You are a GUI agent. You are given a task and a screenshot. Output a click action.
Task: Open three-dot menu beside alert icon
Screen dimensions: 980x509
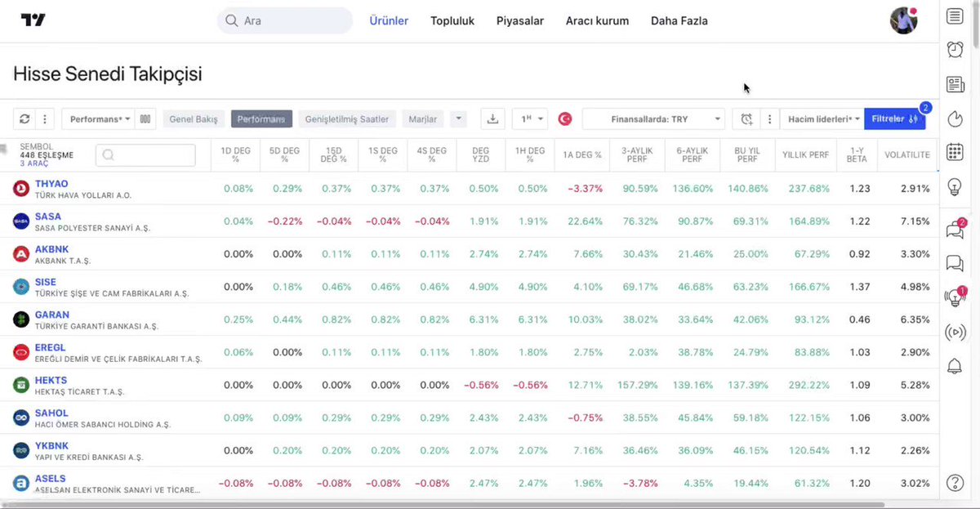[x=769, y=119]
